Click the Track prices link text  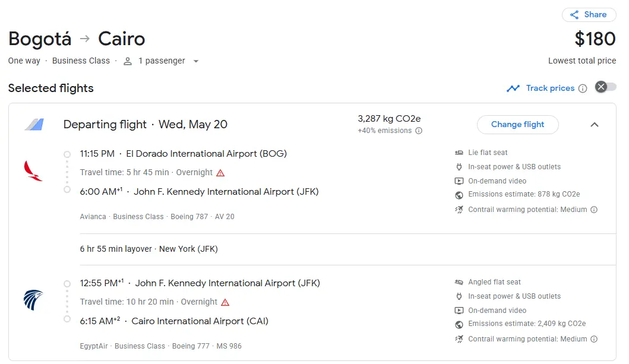(550, 88)
